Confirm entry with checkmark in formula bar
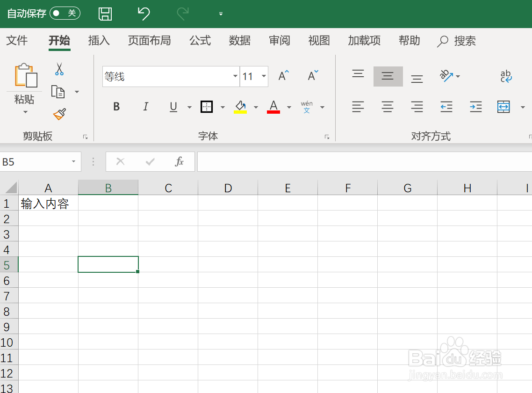Image resolution: width=532 pixels, height=393 pixels. point(150,162)
